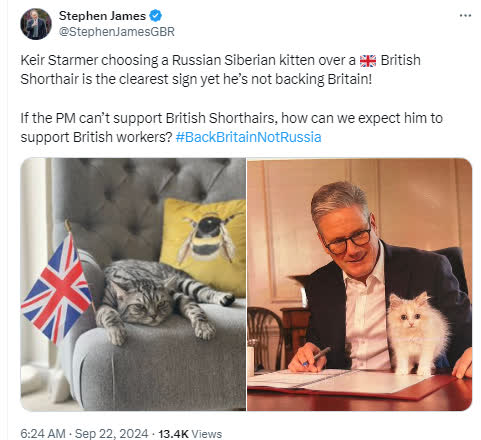
Task: Click the pen in the man's hand
Action: click(x=317, y=356)
